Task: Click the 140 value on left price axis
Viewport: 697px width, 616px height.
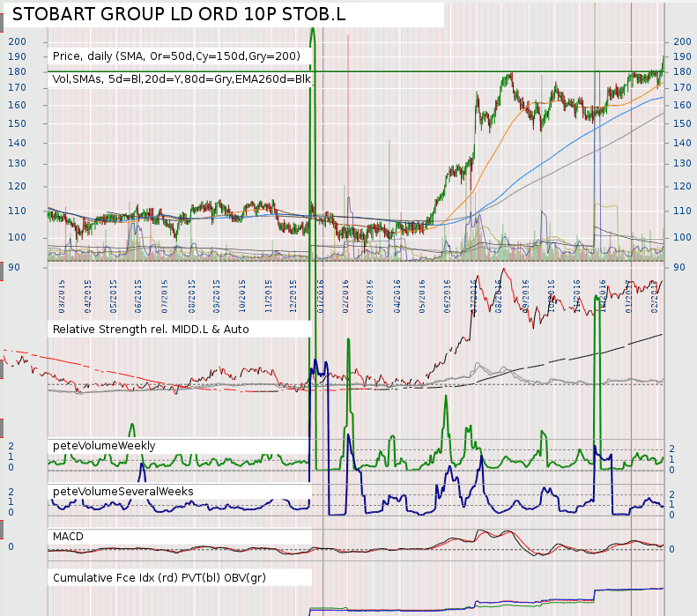Action: pyautogui.click(x=18, y=143)
